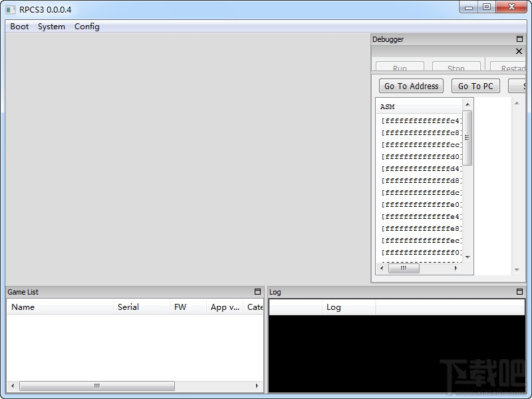Image resolution: width=532 pixels, height=399 pixels.
Task: Click ASM list scroll up arrow
Action: [467, 104]
